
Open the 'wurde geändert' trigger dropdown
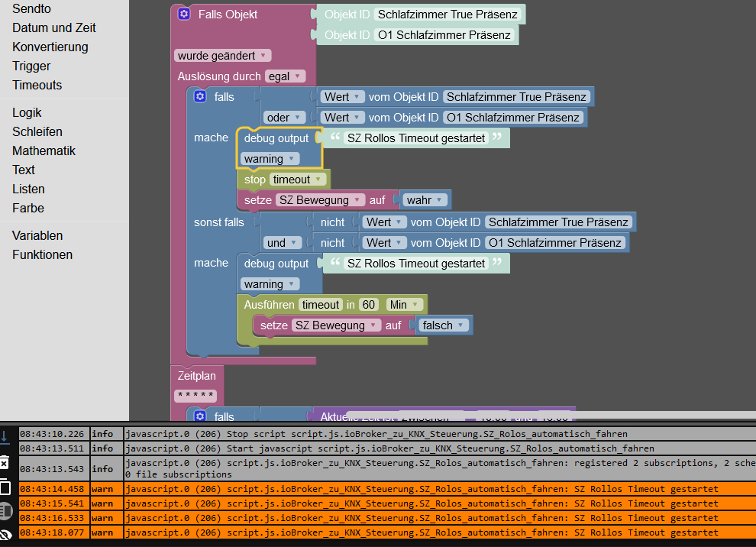(222, 56)
